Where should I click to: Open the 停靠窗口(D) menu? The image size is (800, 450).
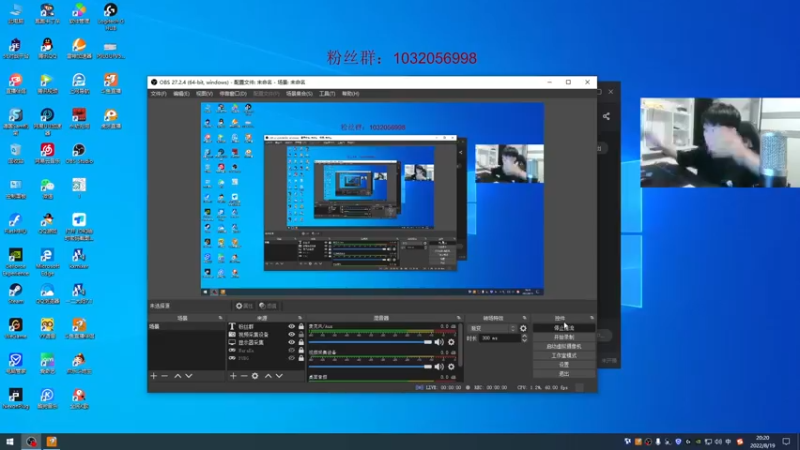(233, 94)
